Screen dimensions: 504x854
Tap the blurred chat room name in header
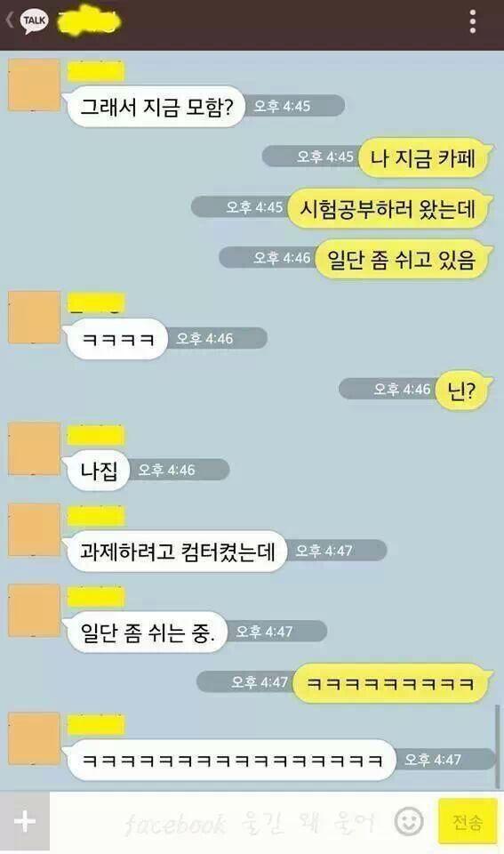(x=89, y=21)
